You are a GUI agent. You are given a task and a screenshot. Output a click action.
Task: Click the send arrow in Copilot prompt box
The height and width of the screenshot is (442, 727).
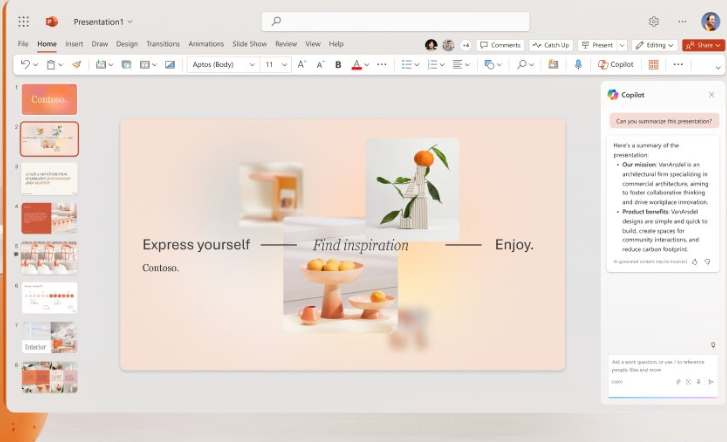point(710,382)
